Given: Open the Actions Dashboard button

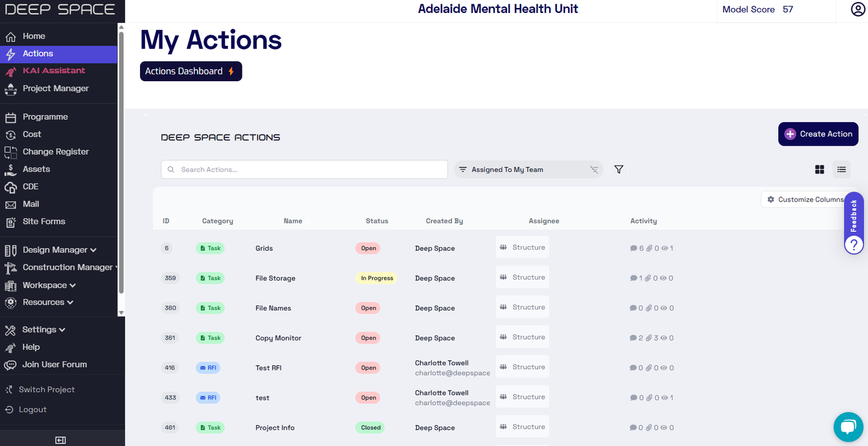Looking at the screenshot, I should tap(191, 71).
